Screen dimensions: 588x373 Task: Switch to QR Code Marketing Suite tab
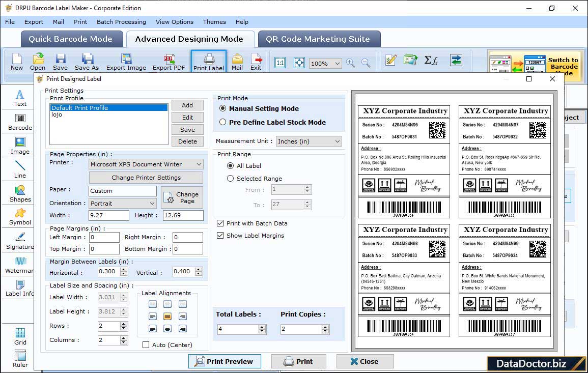(x=319, y=39)
